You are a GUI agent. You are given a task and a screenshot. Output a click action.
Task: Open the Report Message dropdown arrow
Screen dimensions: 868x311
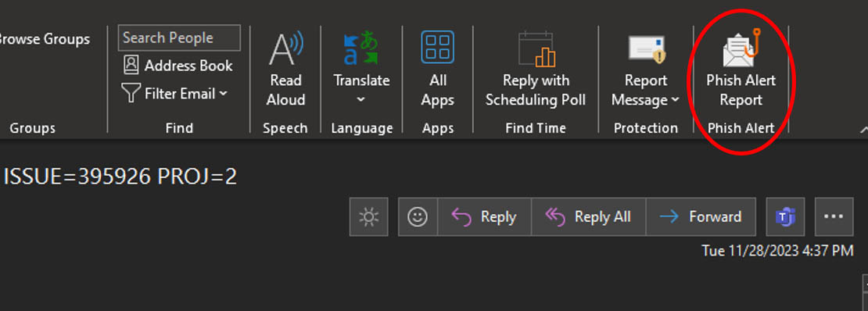pyautogui.click(x=676, y=100)
